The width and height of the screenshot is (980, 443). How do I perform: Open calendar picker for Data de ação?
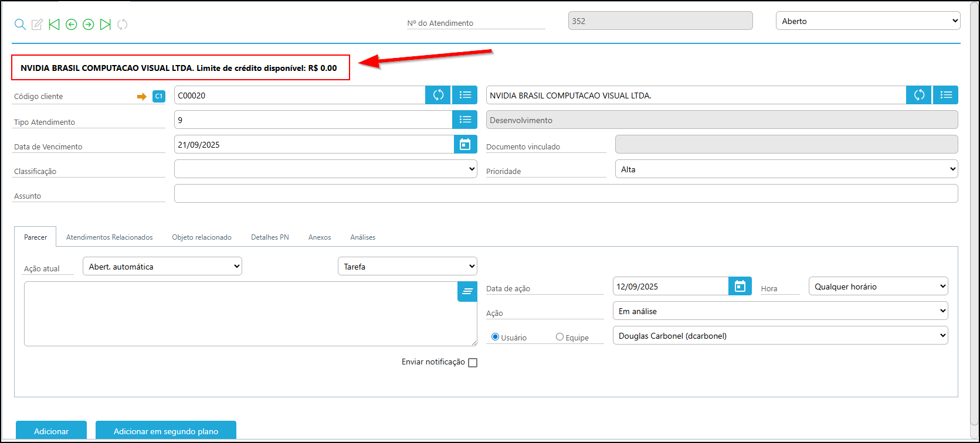pyautogui.click(x=740, y=286)
